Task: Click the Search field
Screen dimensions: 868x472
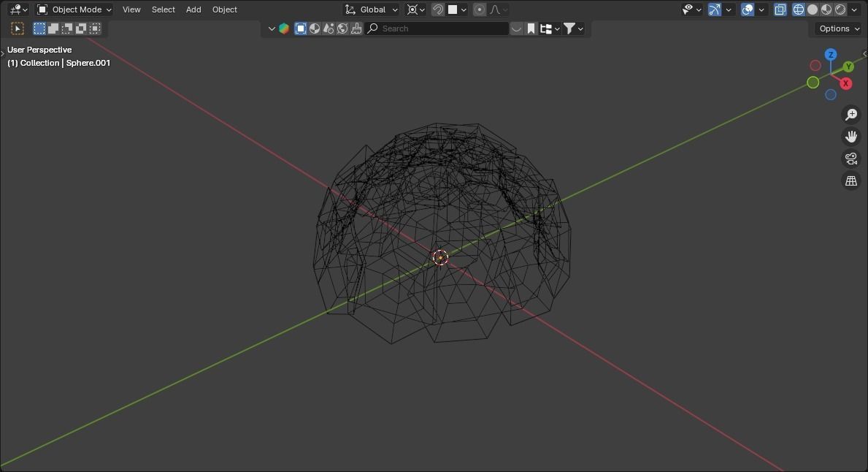Action: (x=437, y=28)
